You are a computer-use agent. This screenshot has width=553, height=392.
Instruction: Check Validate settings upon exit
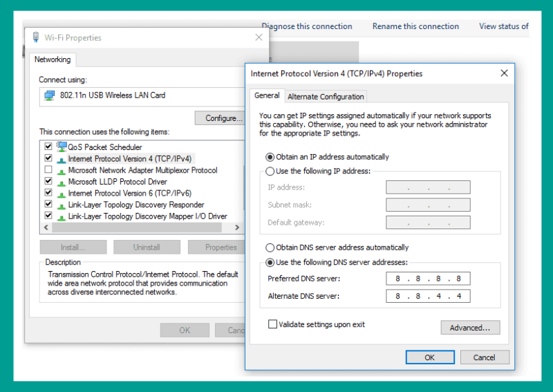click(272, 324)
